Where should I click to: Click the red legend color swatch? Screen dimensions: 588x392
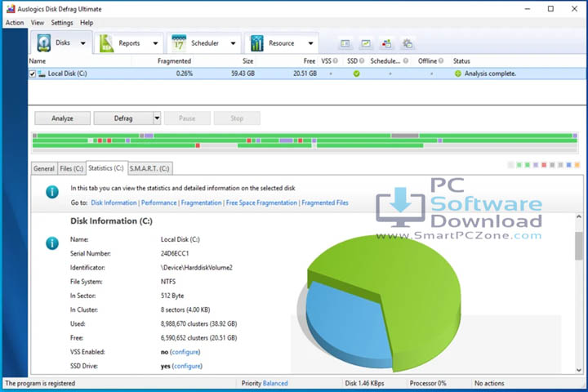point(544,165)
